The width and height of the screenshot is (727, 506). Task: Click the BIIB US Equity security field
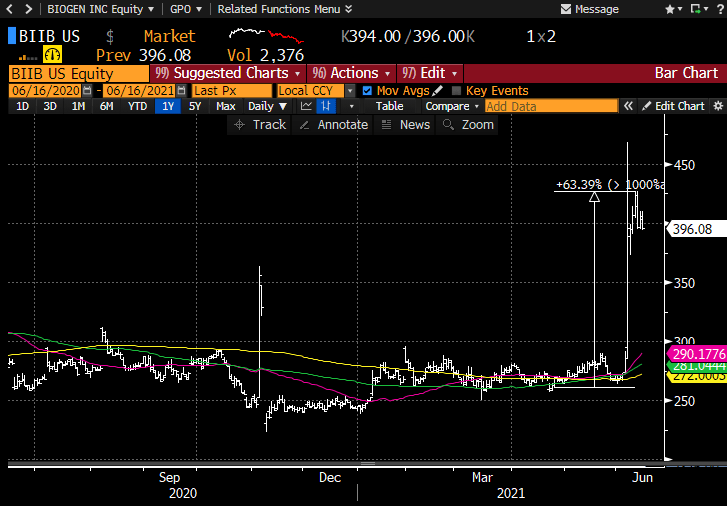78,73
